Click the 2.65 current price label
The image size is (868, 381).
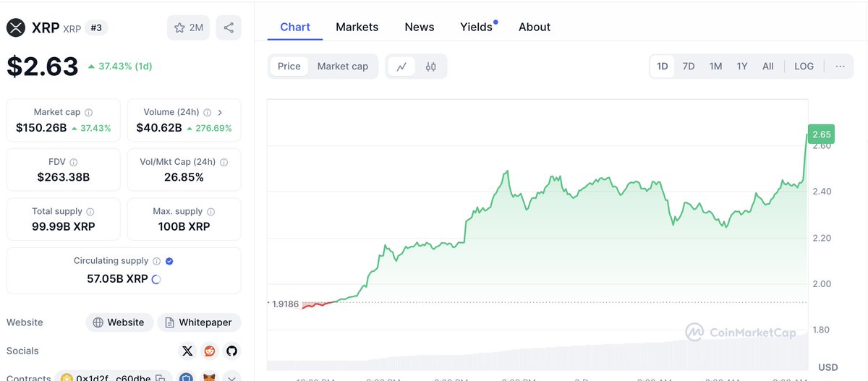pyautogui.click(x=822, y=134)
